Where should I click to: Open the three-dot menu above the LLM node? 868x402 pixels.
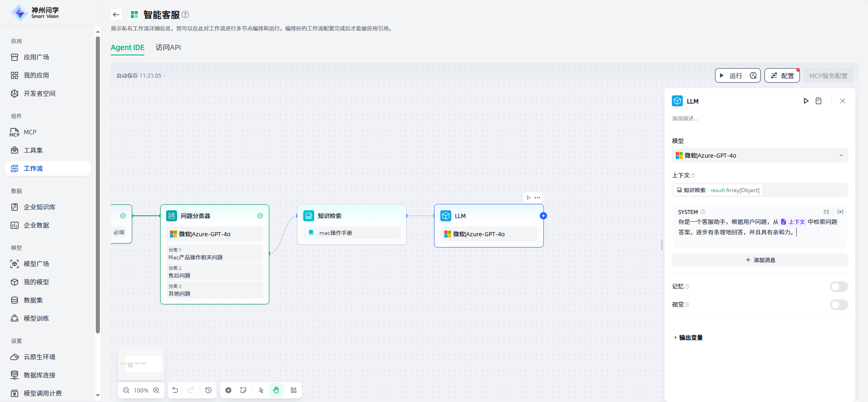538,198
